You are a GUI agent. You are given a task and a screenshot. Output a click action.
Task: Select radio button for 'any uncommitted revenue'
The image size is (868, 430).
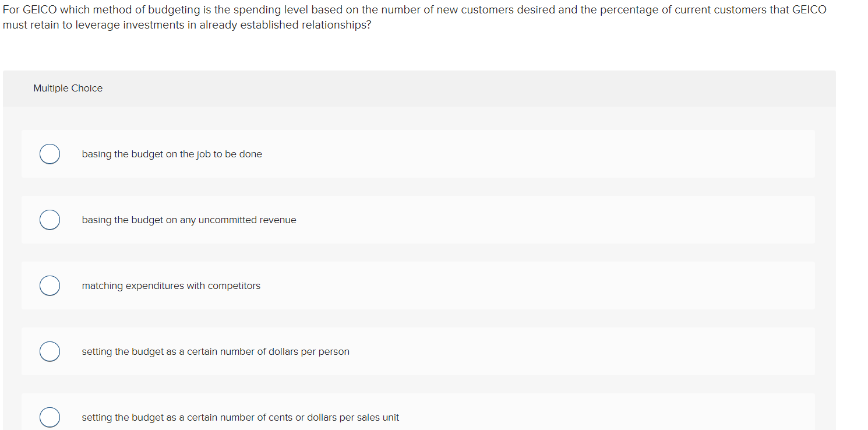point(50,220)
